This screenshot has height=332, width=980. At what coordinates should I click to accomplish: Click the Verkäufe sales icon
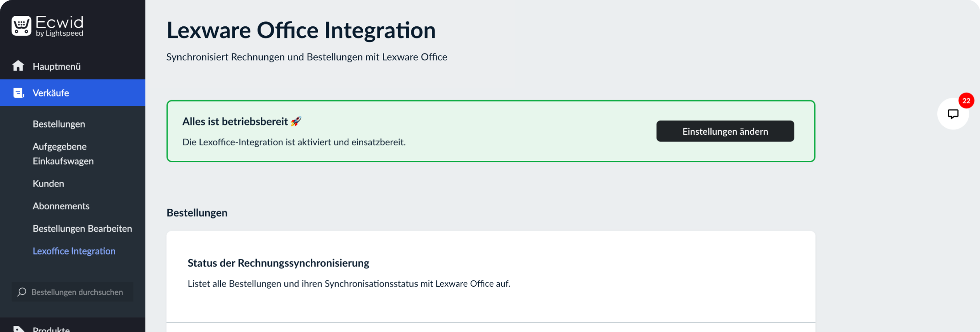19,93
